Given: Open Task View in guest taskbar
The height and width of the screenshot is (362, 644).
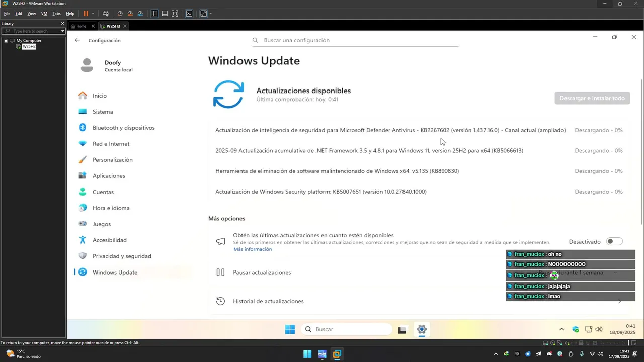Looking at the screenshot, I should (x=401, y=330).
